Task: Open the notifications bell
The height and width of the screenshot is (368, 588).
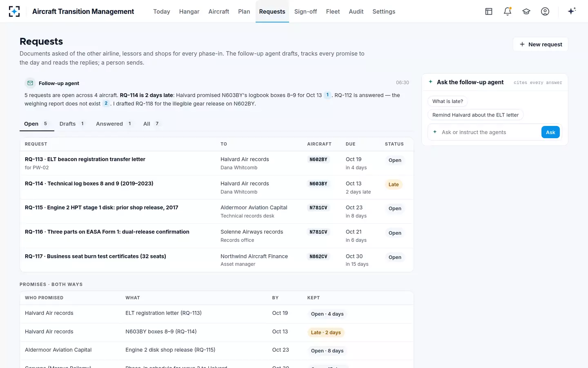Action: [x=508, y=11]
